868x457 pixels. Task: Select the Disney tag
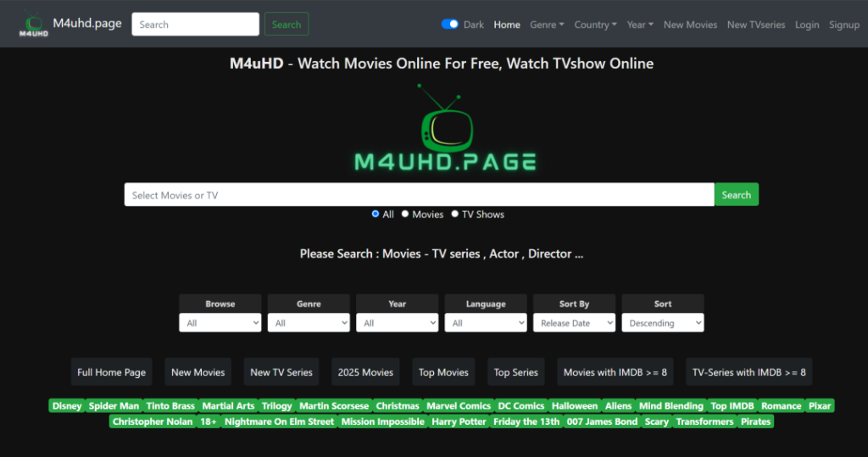pyautogui.click(x=67, y=406)
